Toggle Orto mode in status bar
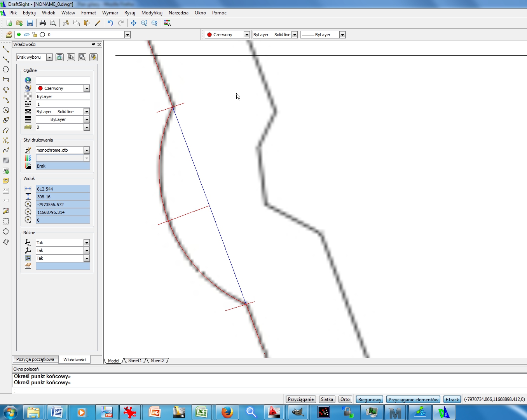Screen dimensions: 527x420 [x=345, y=399]
